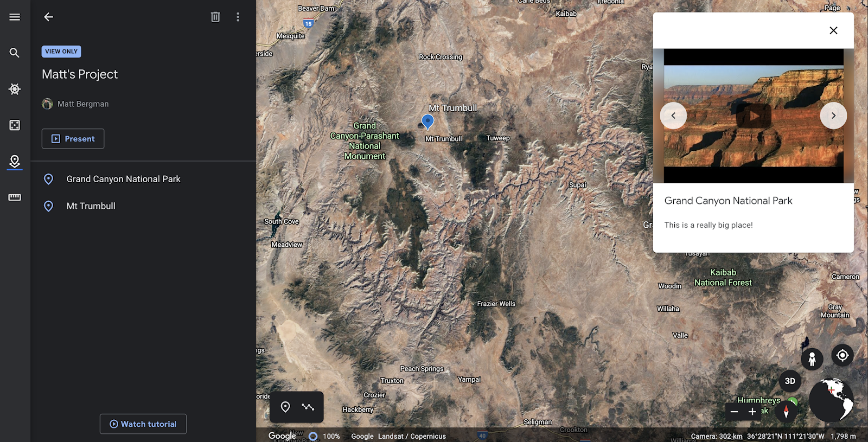Open the hamburger main menu
The height and width of the screenshot is (442, 868).
click(15, 17)
